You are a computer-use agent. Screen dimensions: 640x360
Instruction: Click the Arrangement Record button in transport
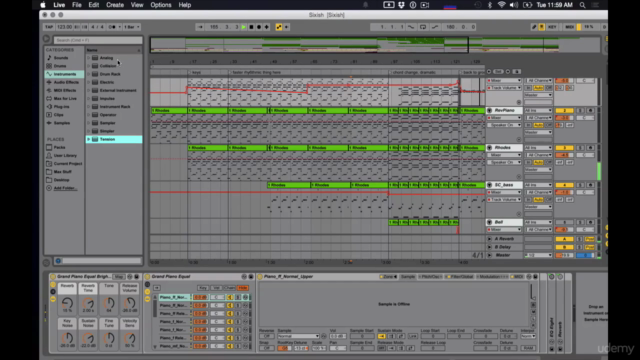click(x=259, y=27)
